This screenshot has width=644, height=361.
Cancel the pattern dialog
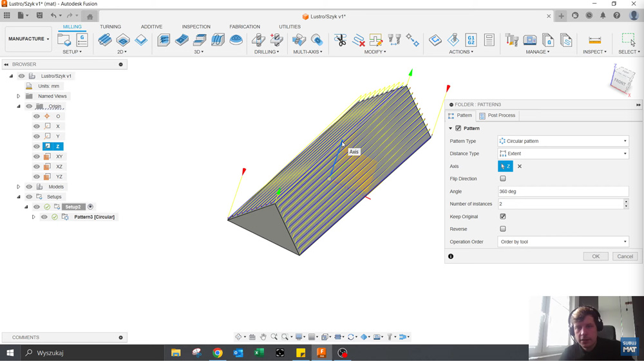tap(625, 256)
